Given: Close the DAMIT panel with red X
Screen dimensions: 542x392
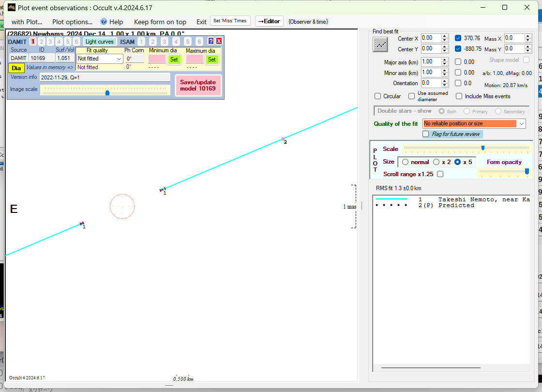Looking at the screenshot, I should pos(219,42).
